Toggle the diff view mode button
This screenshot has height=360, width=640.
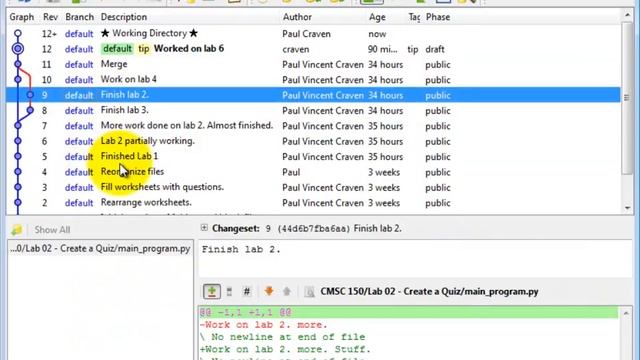click(x=212, y=291)
